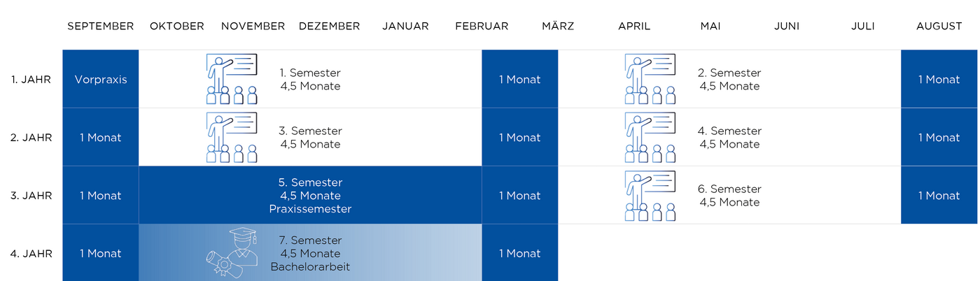Image resolution: width=980 pixels, height=281 pixels.
Task: Click the 6. Semester lecture icon
Action: point(650,195)
